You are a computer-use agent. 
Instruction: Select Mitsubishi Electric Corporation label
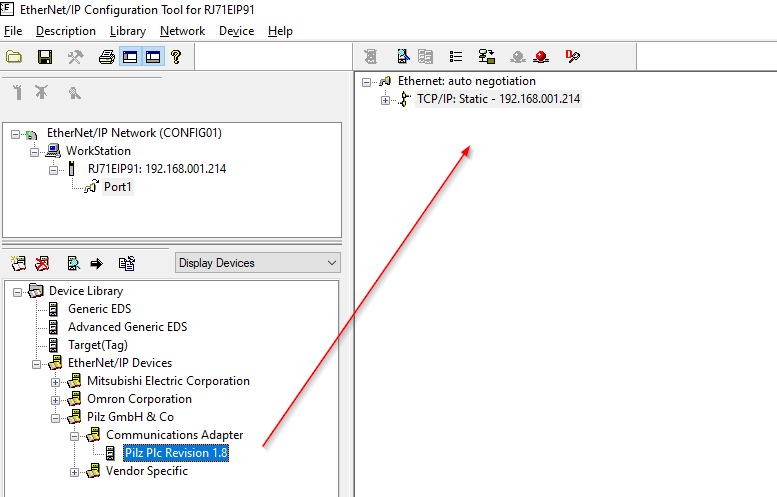click(x=168, y=381)
